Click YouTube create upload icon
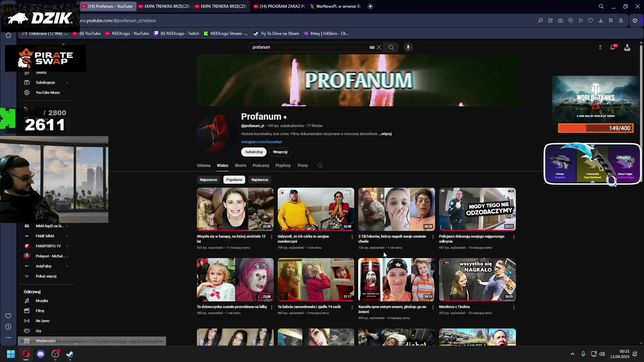The width and height of the screenshot is (644, 362). [x=600, y=47]
